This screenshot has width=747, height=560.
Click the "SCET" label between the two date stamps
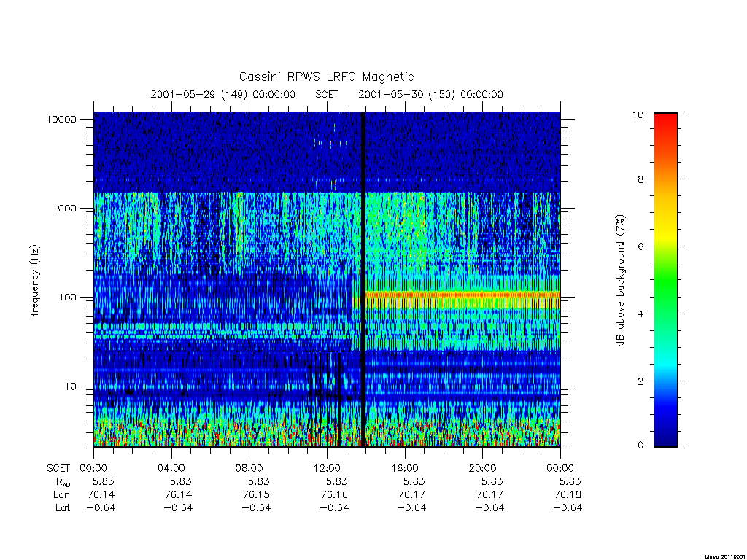point(327,94)
